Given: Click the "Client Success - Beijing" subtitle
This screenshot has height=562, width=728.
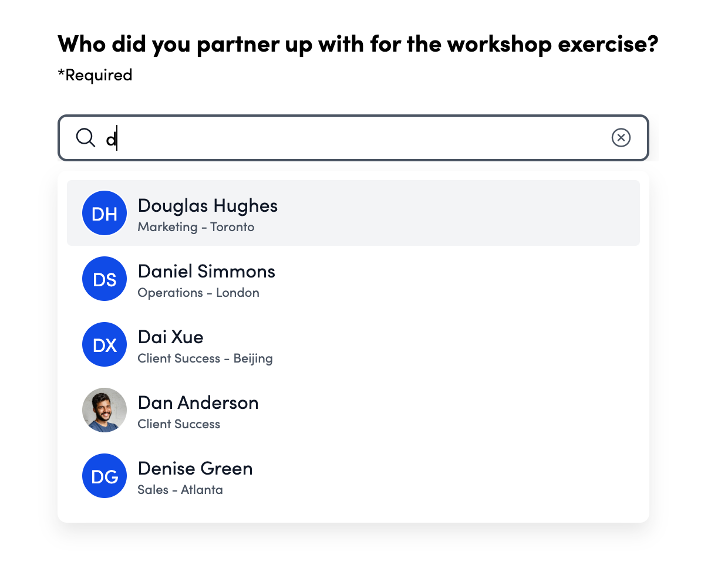Looking at the screenshot, I should point(205,358).
